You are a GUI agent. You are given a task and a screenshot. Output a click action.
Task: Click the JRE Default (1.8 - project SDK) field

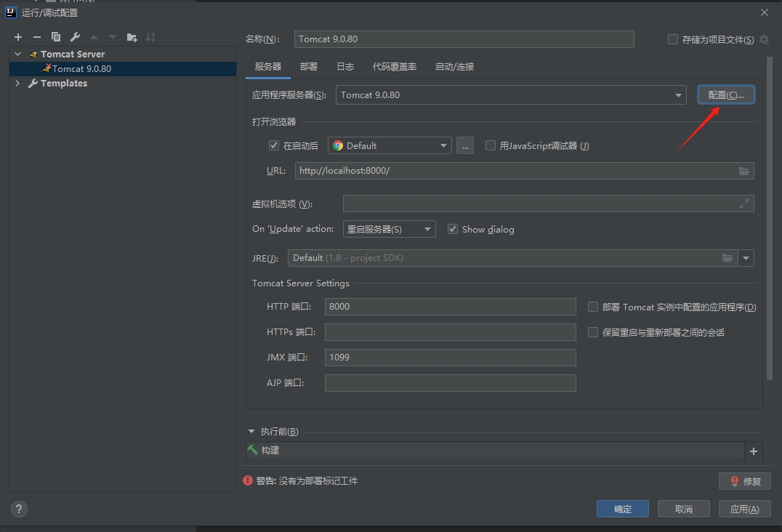click(x=512, y=258)
